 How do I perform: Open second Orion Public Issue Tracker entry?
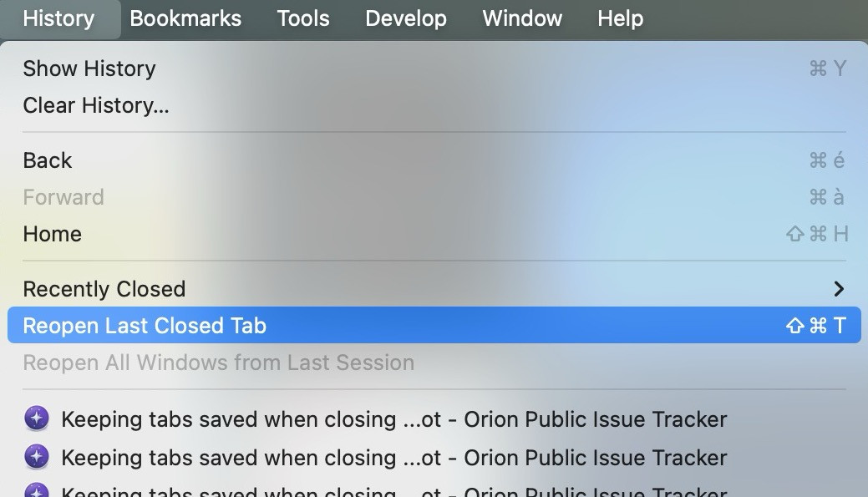tap(394, 457)
